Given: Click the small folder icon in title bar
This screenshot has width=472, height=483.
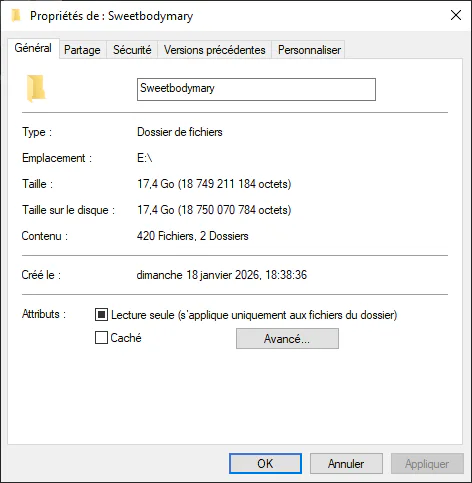Looking at the screenshot, I should 16,15.
